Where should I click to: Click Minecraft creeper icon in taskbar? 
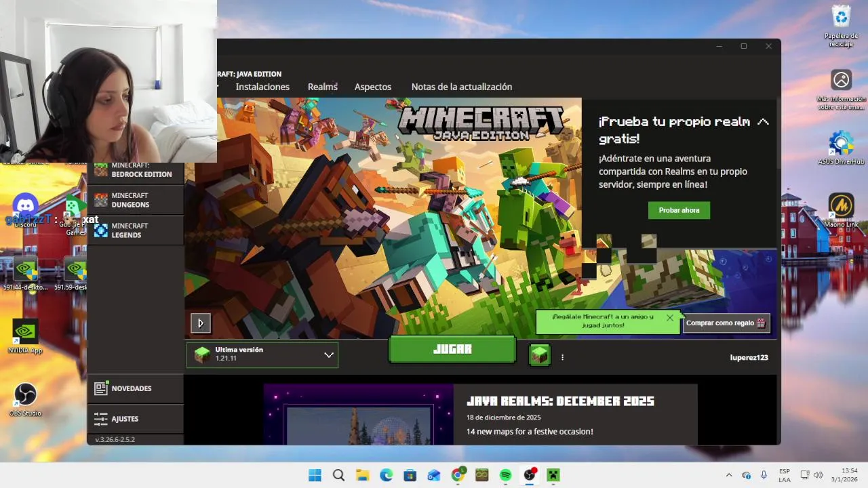[553, 475]
